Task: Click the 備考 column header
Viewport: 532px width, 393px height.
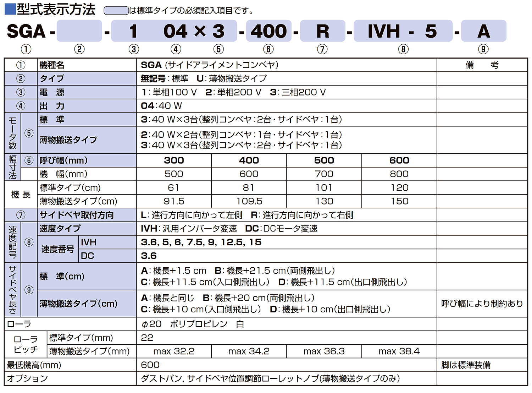Action: tap(482, 65)
